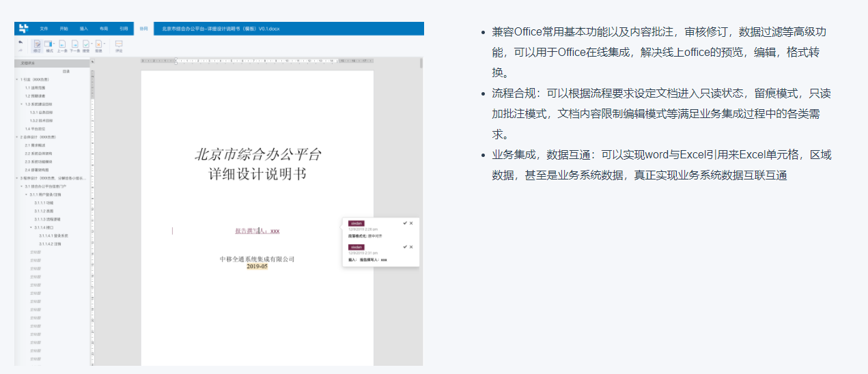Click the 接受 accept change icon
The height and width of the screenshot is (374, 868).
click(x=86, y=44)
